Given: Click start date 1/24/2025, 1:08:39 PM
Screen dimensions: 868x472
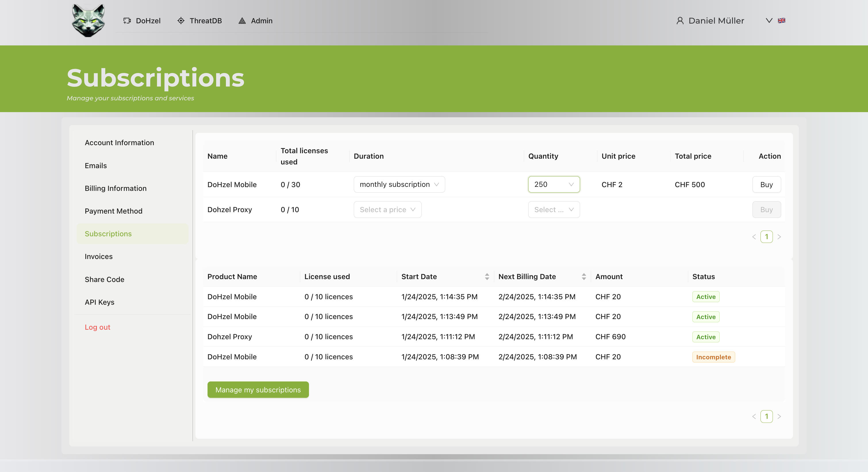Looking at the screenshot, I should [440, 356].
